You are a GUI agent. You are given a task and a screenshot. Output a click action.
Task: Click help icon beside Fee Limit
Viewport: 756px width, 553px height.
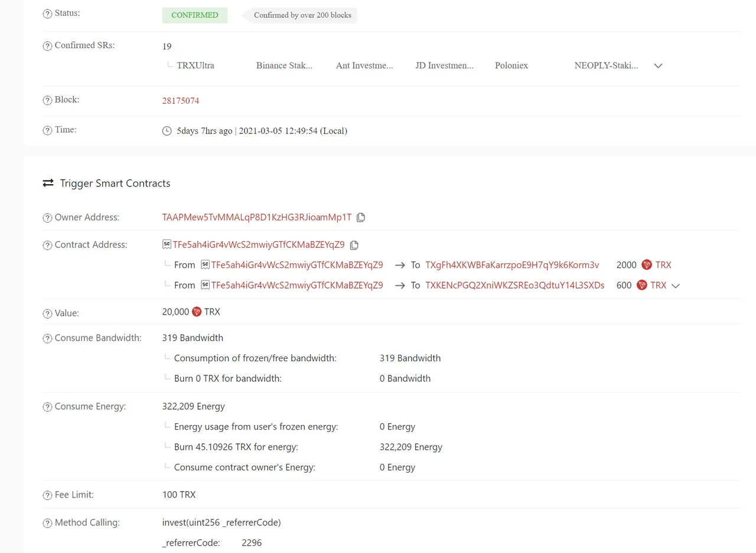coord(47,496)
